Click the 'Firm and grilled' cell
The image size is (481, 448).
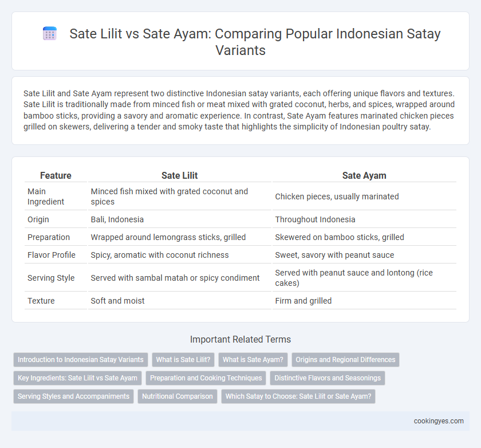click(x=364, y=301)
